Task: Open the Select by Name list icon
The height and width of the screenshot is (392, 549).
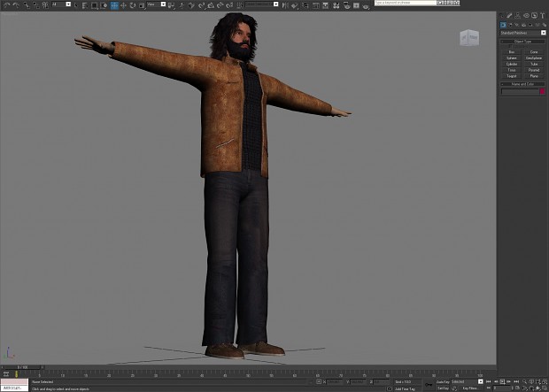Action: [84, 5]
